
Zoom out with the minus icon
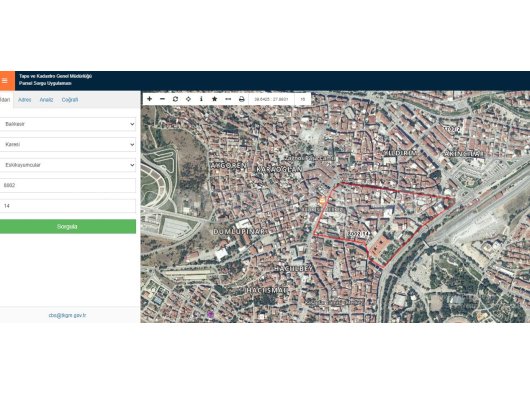pos(162,99)
